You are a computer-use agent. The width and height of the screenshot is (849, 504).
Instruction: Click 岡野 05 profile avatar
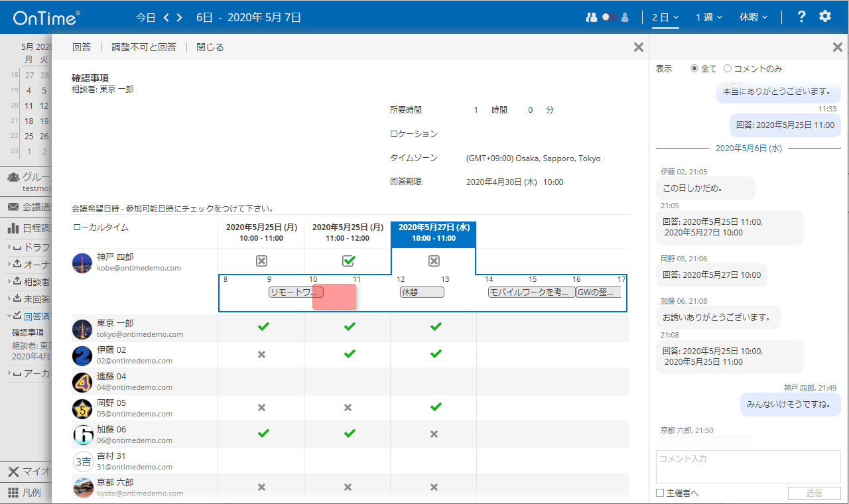click(x=82, y=408)
